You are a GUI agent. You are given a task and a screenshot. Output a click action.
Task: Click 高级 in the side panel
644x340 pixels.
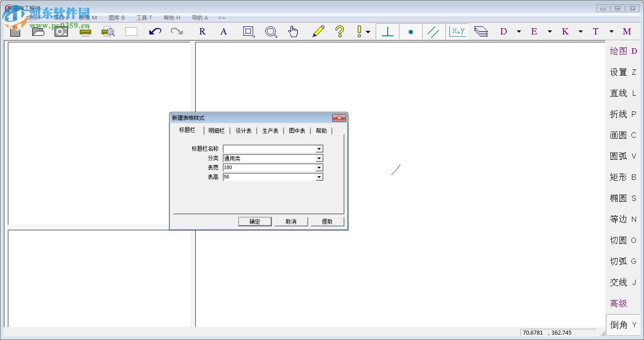tap(619, 303)
